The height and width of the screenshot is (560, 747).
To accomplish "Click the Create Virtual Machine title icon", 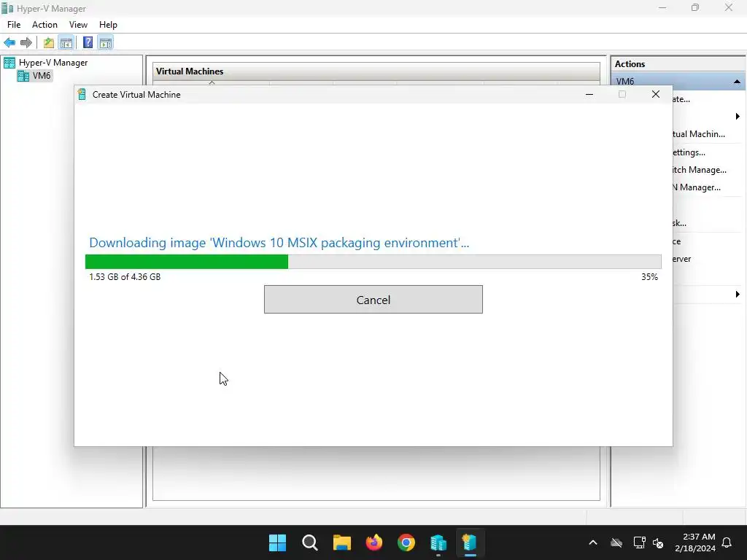I will 82,94.
